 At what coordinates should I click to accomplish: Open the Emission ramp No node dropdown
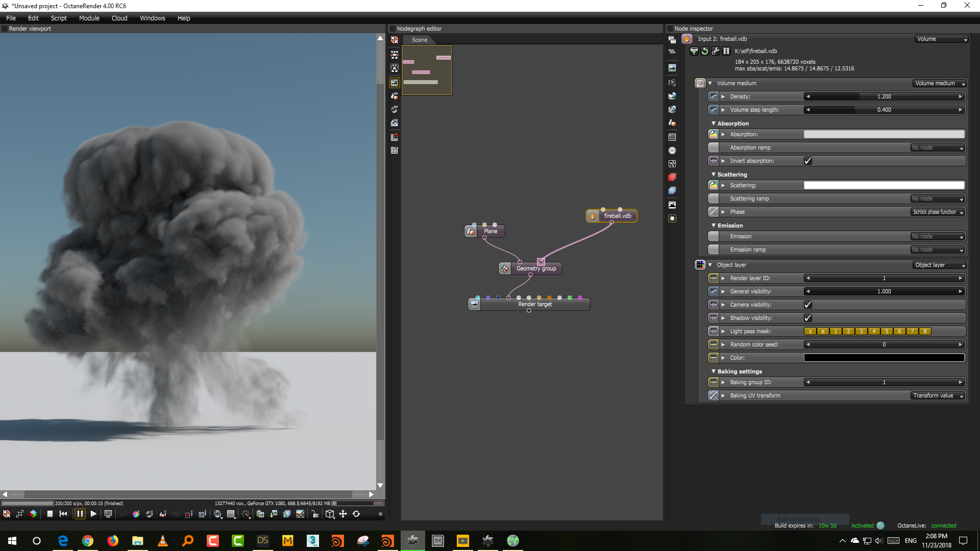point(937,250)
